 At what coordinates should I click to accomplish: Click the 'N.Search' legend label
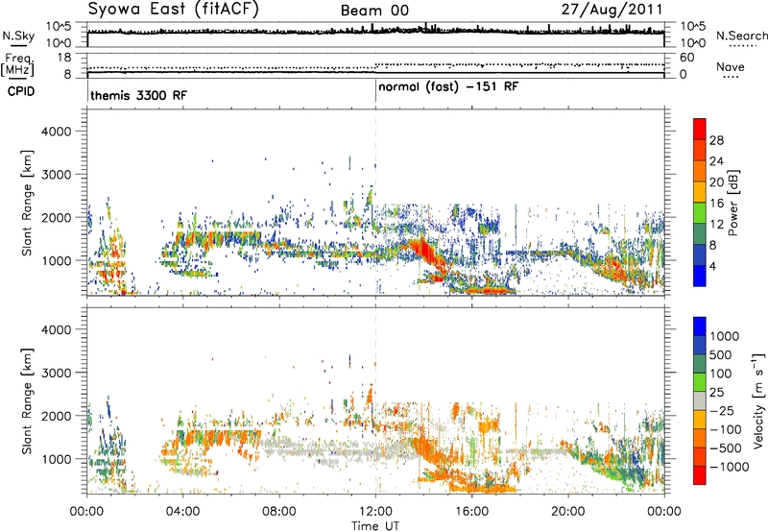(741, 36)
